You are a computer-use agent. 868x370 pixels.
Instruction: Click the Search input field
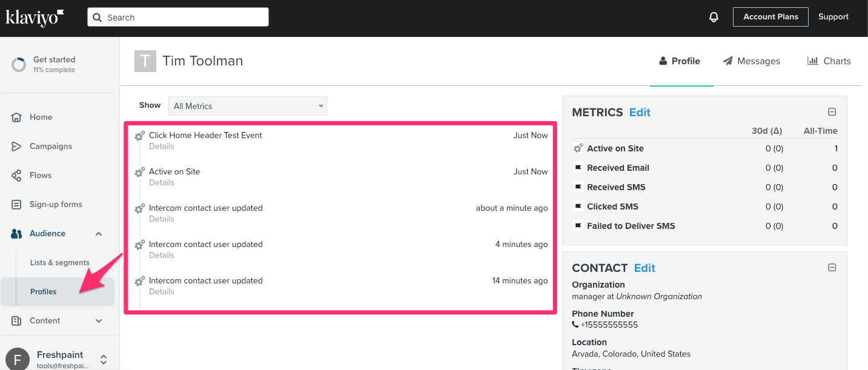tap(178, 17)
